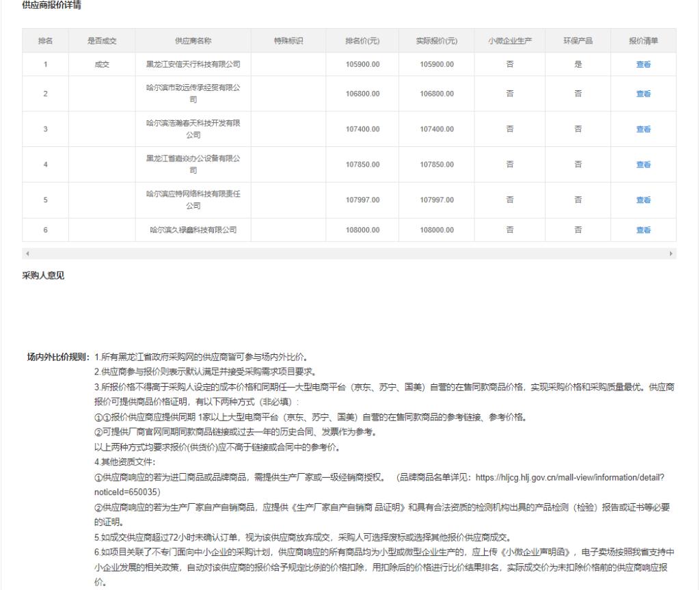Select the 排名价(元) column header

362,41
